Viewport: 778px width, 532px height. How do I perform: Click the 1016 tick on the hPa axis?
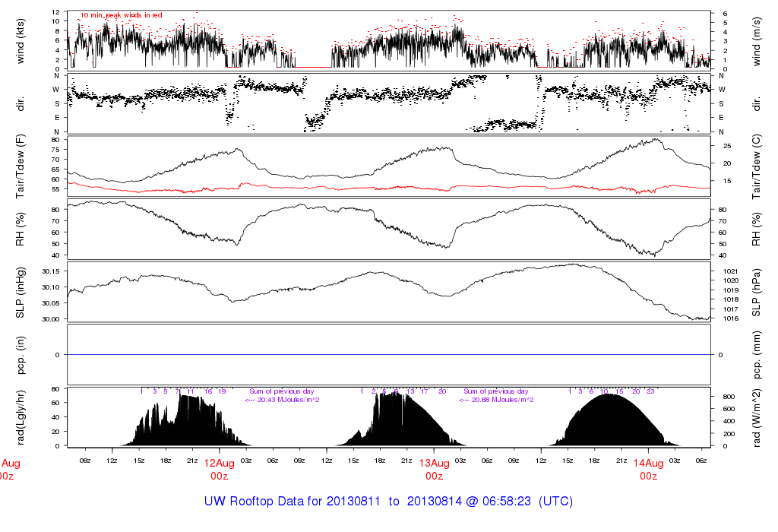[729, 318]
